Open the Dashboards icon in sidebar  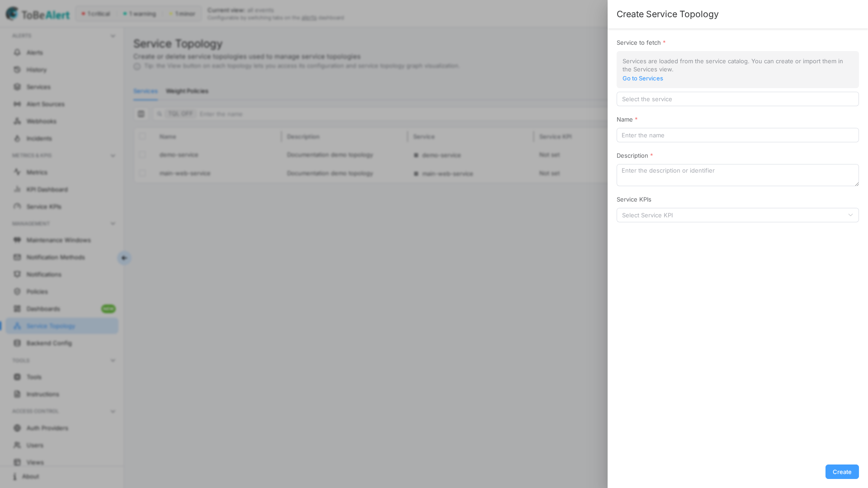click(x=17, y=309)
